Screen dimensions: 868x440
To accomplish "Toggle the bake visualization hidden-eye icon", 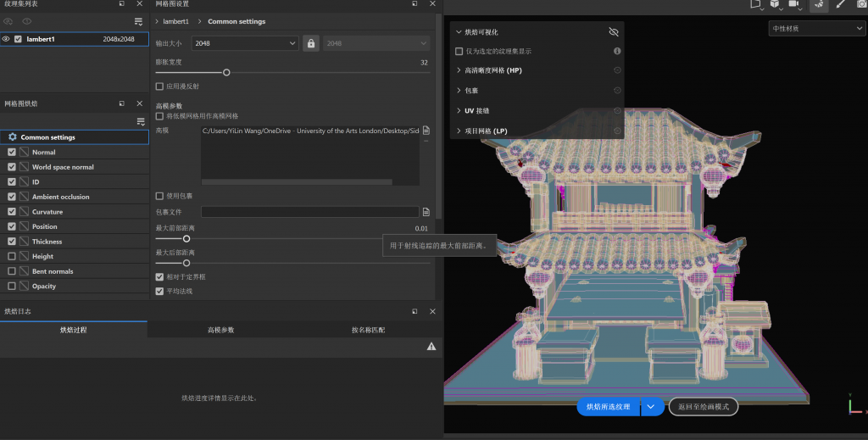I will 614,32.
